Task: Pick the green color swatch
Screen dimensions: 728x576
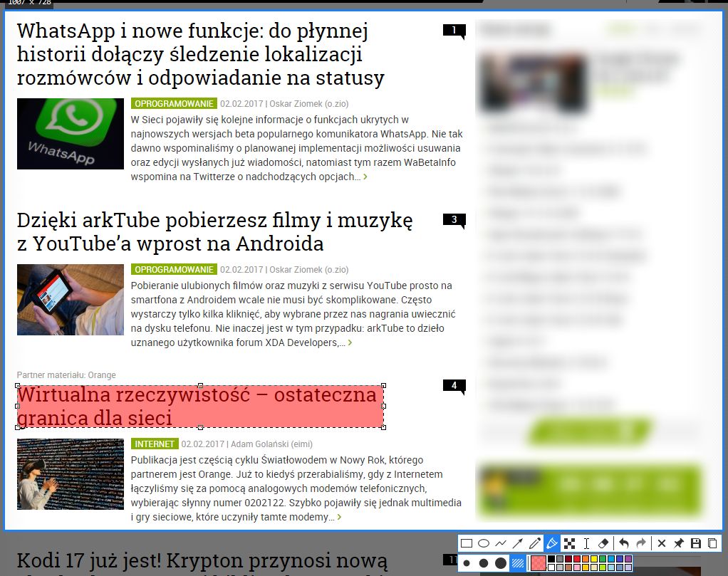Action: [603, 559]
